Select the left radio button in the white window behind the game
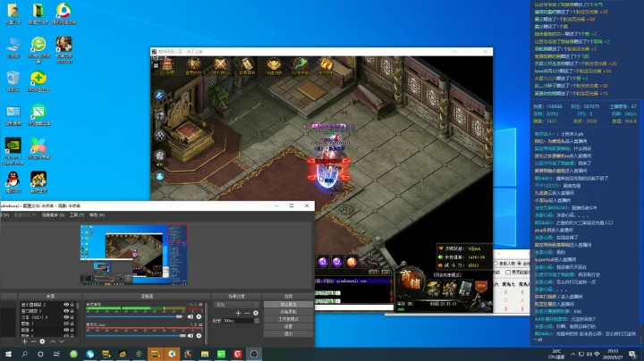Image resolution: width=644 pixels, height=361 pixels. click(x=496, y=264)
